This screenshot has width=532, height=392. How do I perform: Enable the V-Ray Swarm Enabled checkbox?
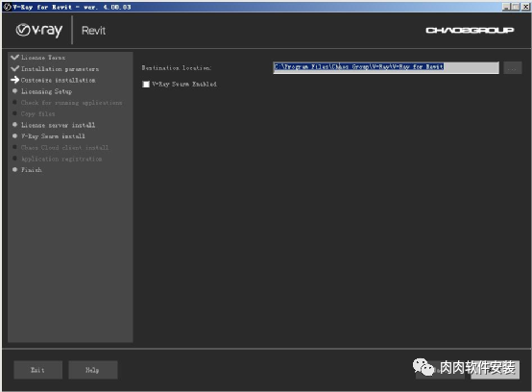146,85
